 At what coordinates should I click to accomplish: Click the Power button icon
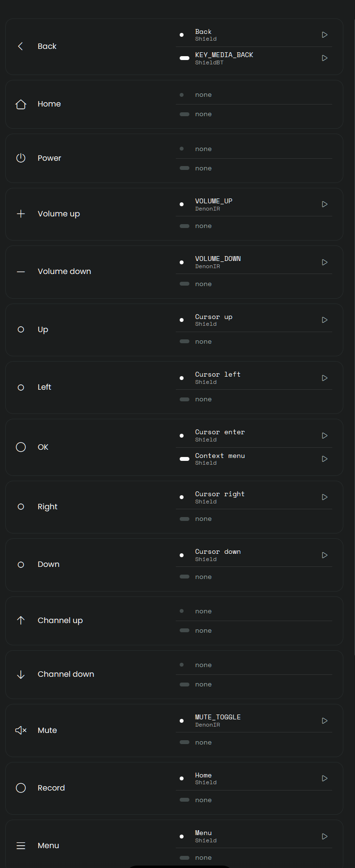21,158
